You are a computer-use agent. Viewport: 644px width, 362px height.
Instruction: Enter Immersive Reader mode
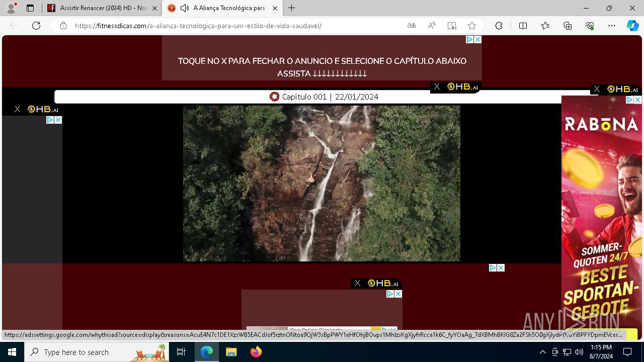tap(452, 26)
